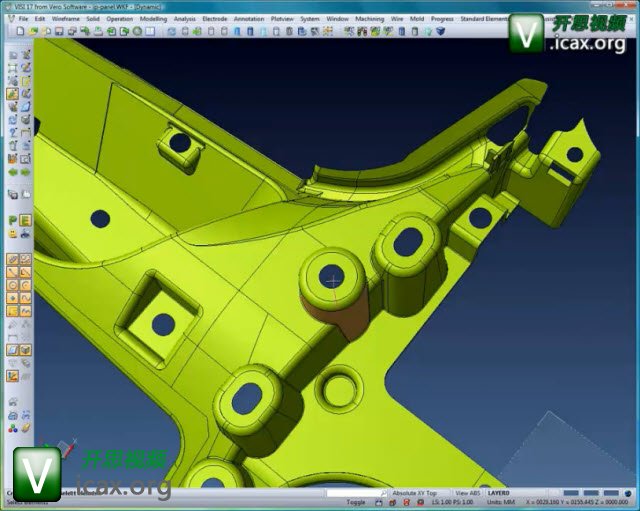Open the Operation menu
This screenshot has height=511, width=640.
pyautogui.click(x=120, y=19)
